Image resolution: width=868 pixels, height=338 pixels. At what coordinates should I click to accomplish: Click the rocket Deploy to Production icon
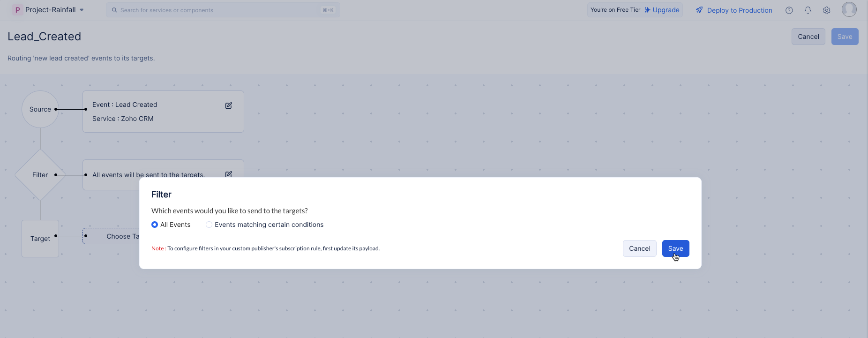point(699,10)
